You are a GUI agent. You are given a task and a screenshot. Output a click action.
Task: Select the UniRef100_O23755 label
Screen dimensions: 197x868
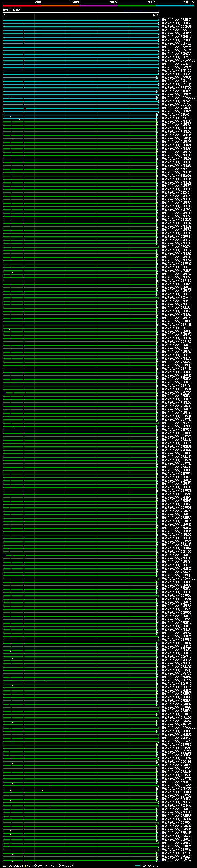coord(176,104)
